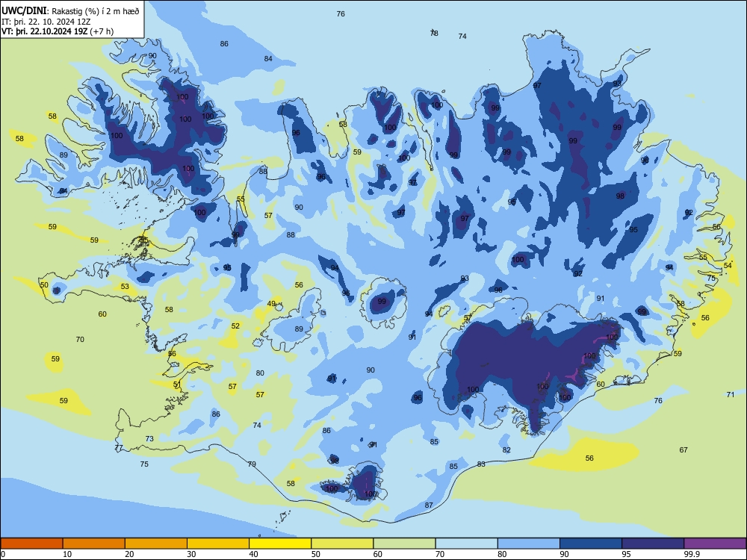Click the legend tick label 30
Viewport: 747px width, 560px height.
coord(191,554)
